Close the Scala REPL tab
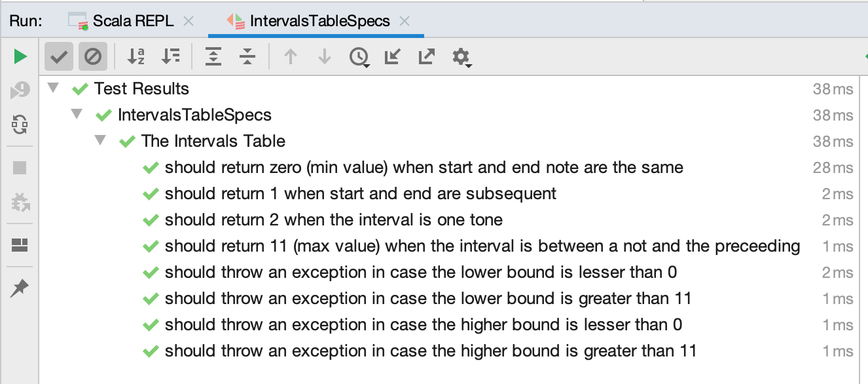This screenshot has height=384, width=868. [x=189, y=21]
